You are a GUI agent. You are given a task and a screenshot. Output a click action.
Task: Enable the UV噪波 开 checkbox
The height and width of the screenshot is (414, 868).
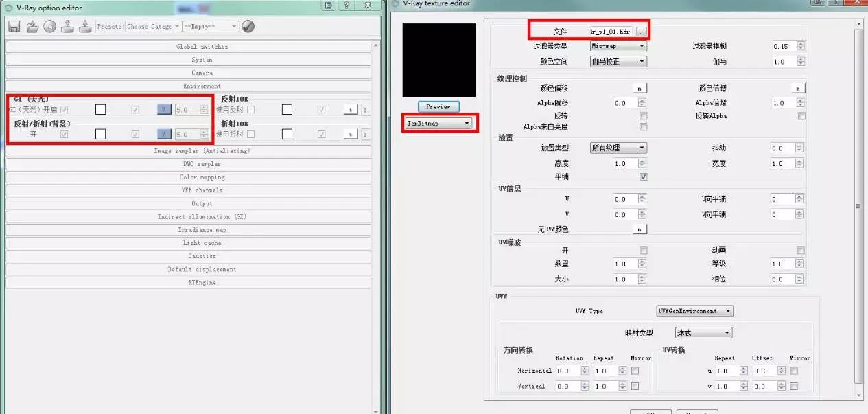(644, 251)
